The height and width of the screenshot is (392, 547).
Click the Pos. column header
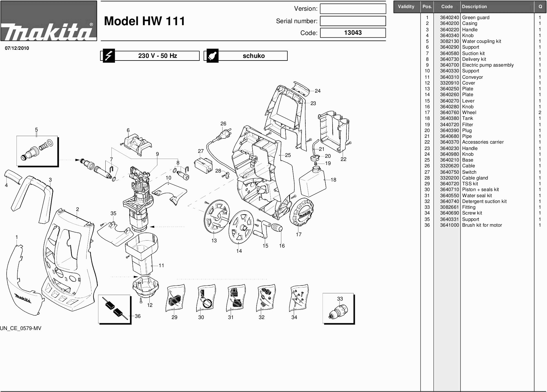pos(427,7)
